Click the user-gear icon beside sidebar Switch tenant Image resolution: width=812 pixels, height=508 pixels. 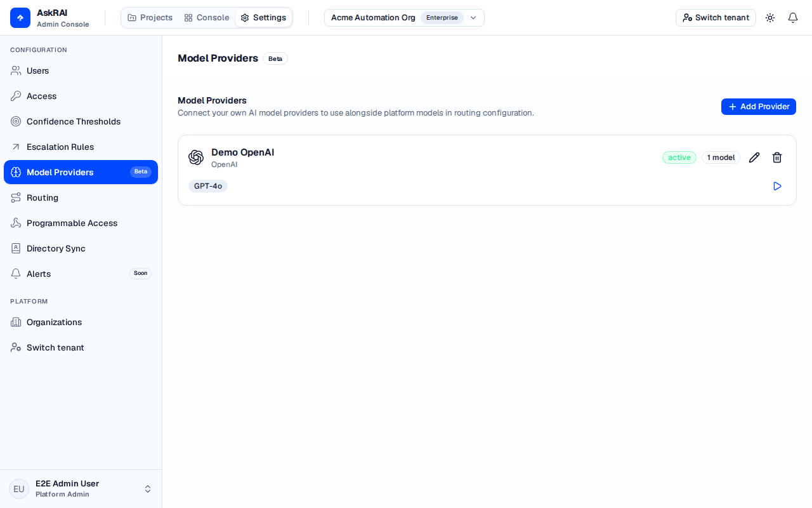pyautogui.click(x=16, y=347)
